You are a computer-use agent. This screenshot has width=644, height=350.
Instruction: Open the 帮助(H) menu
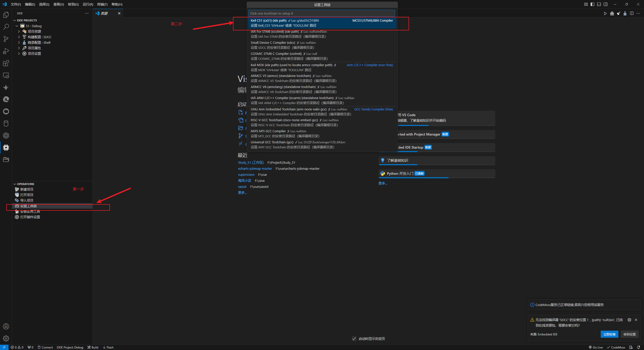click(117, 4)
